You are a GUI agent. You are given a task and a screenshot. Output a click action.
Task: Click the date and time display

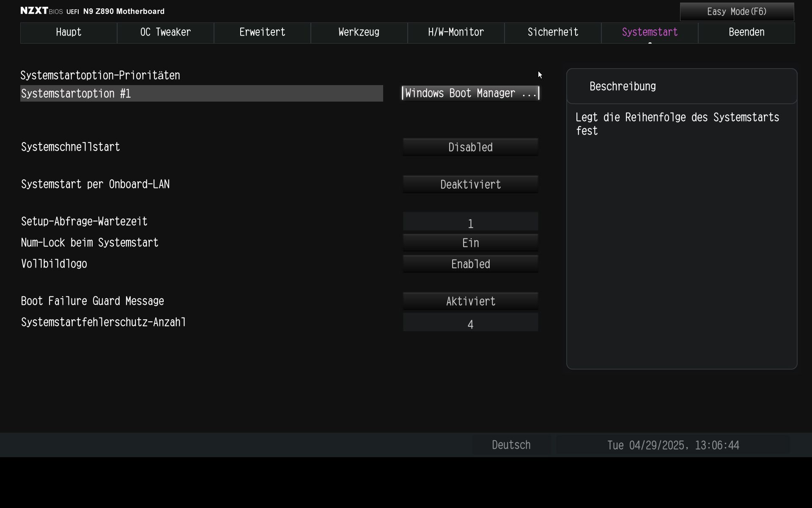[x=673, y=445]
